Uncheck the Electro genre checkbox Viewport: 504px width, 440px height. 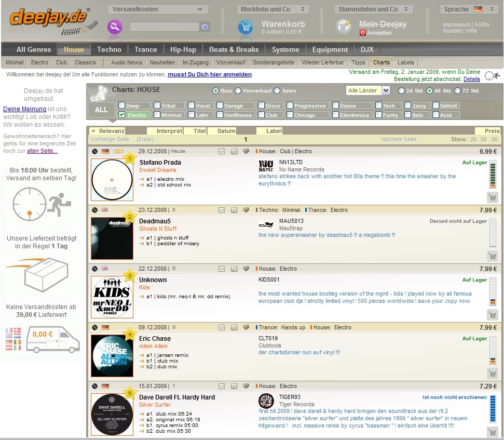121,115
